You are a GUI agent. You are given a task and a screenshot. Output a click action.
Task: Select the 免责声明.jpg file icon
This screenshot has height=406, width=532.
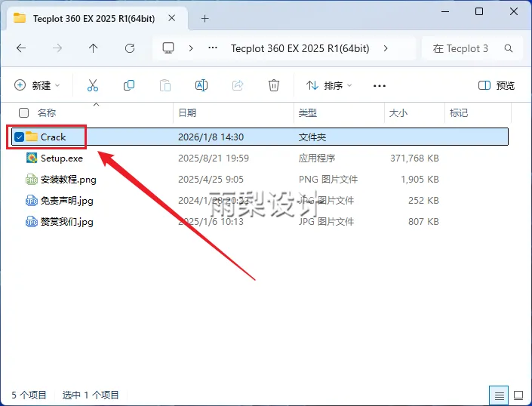[32, 200]
